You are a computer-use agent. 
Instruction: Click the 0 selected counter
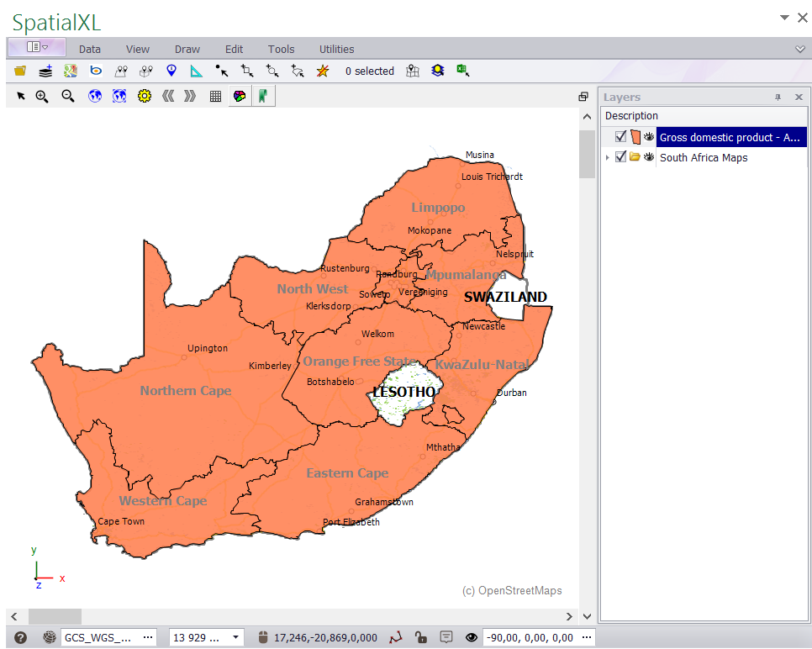[370, 71]
